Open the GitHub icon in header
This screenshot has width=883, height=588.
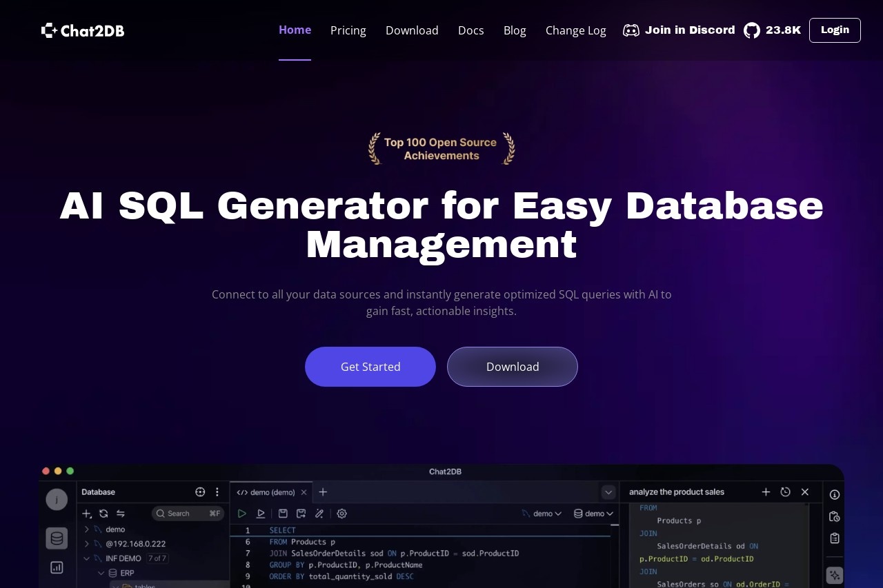click(752, 30)
